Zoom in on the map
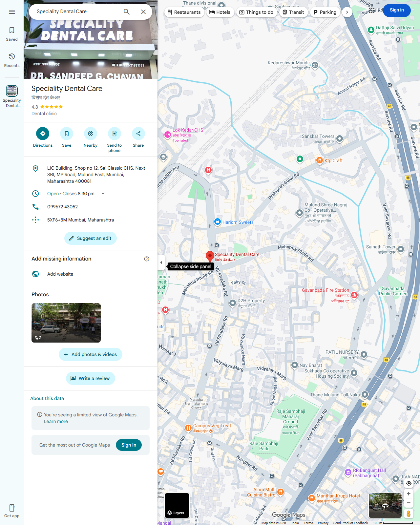This screenshot has height=525, width=420. 409,494
